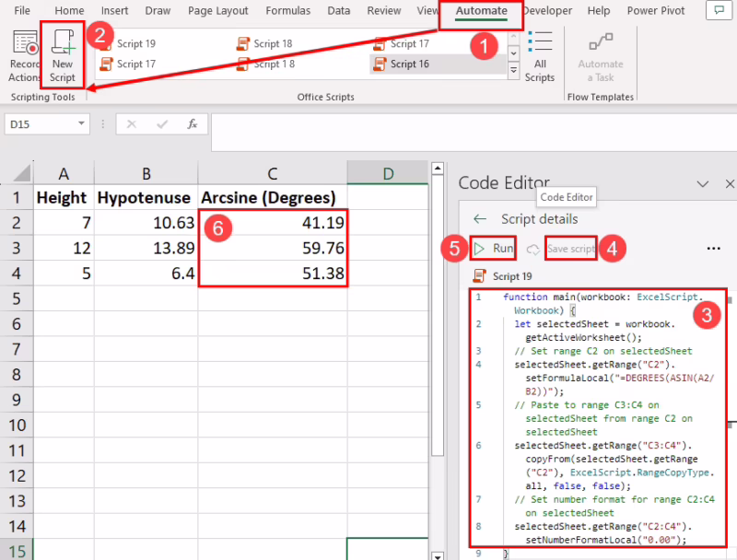Switch to the Formulas ribbon tab

(x=287, y=11)
